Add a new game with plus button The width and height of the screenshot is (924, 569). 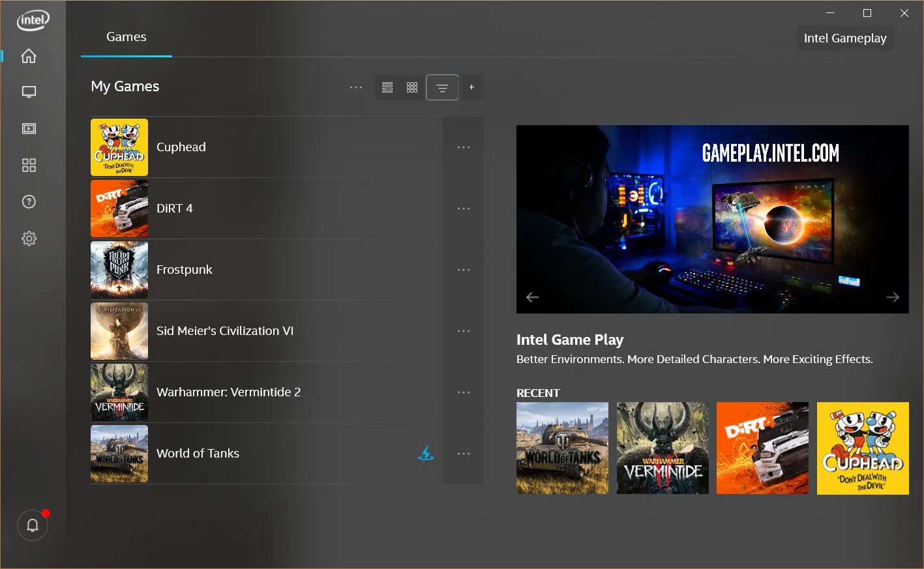[471, 87]
